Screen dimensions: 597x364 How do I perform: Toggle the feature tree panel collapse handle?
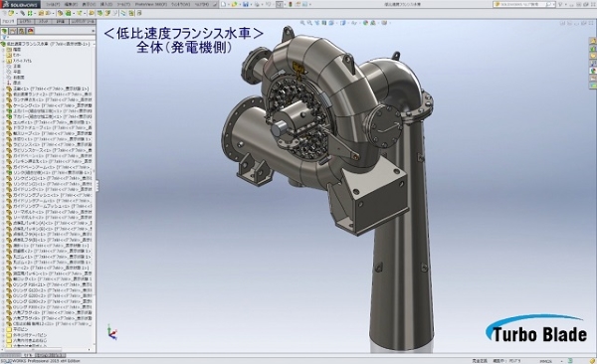98,186
